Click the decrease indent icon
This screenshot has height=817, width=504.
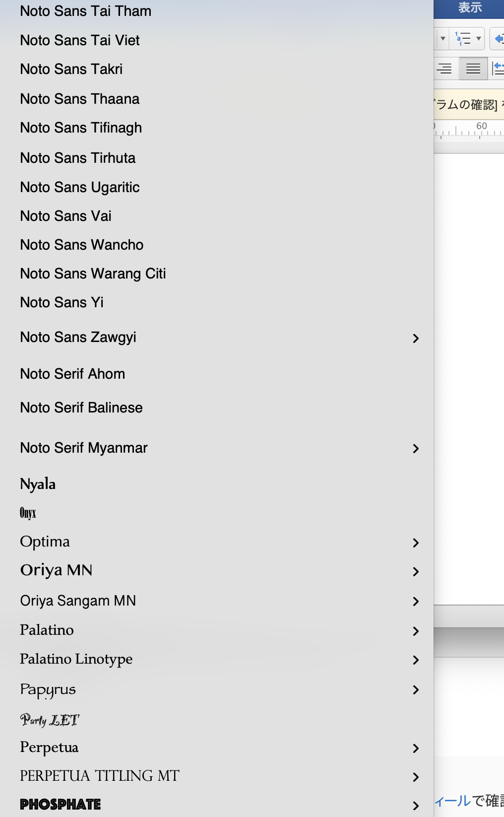(498, 39)
